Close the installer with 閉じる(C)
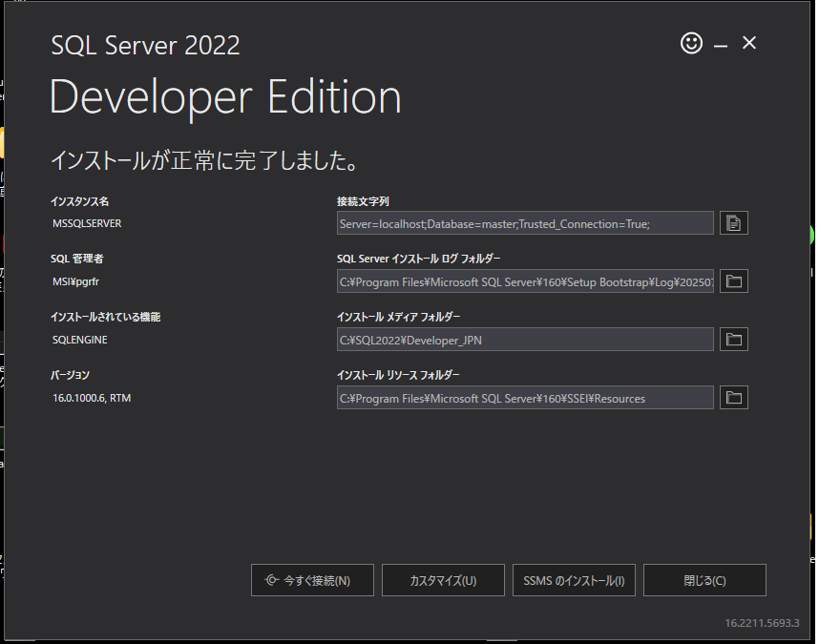Screen dimensions: 840x644 [x=704, y=579]
